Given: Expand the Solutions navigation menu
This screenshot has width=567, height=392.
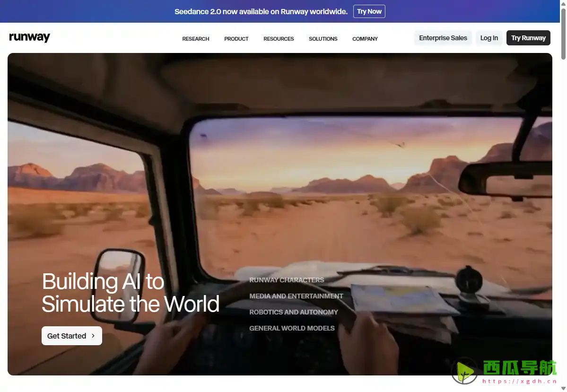Looking at the screenshot, I should click(x=323, y=39).
